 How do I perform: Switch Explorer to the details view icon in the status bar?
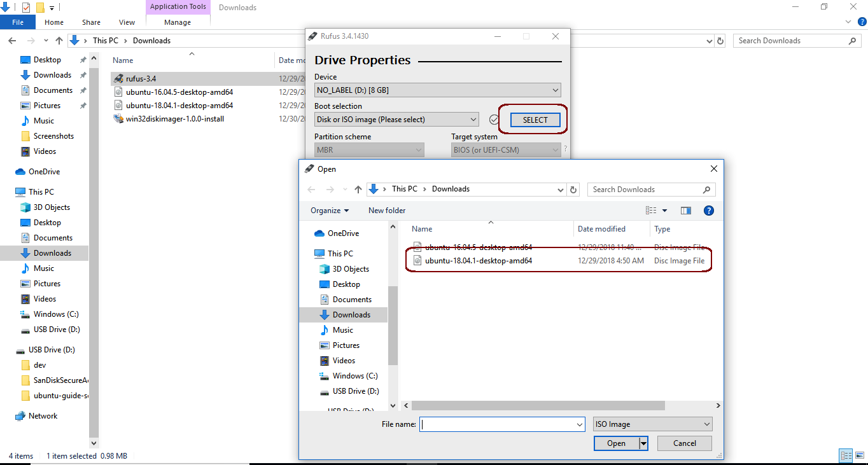click(846, 455)
